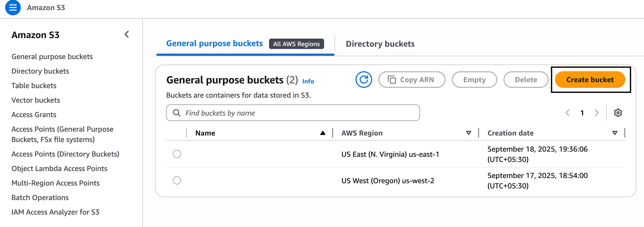Switch to Directory buckets tab
The height and width of the screenshot is (227, 644).
coord(380,44)
